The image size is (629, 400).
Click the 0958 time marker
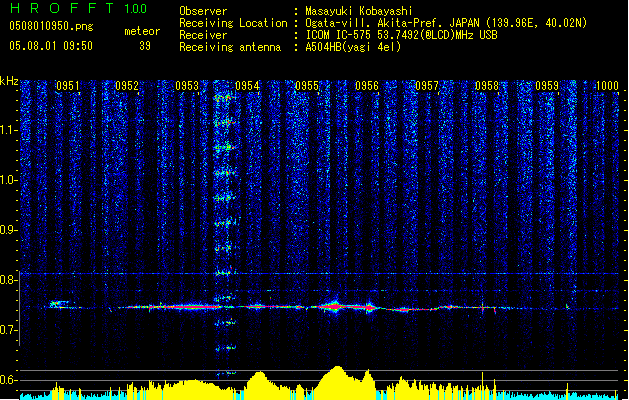click(487, 86)
